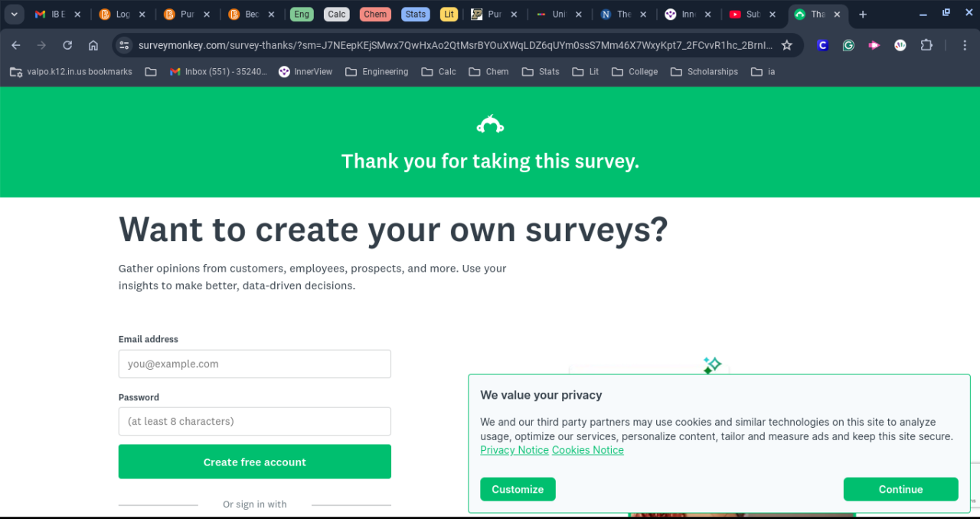Navigate back to the previous page

click(x=16, y=45)
